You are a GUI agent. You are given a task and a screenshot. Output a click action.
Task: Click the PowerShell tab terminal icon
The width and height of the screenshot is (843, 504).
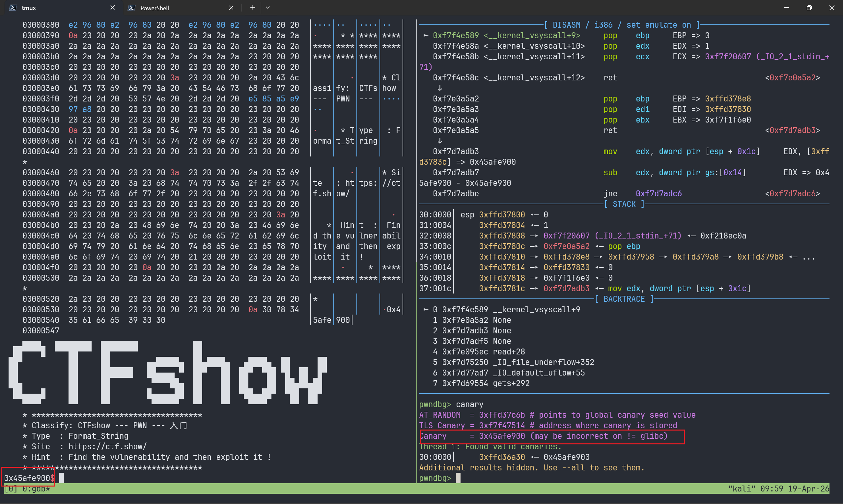coord(131,8)
